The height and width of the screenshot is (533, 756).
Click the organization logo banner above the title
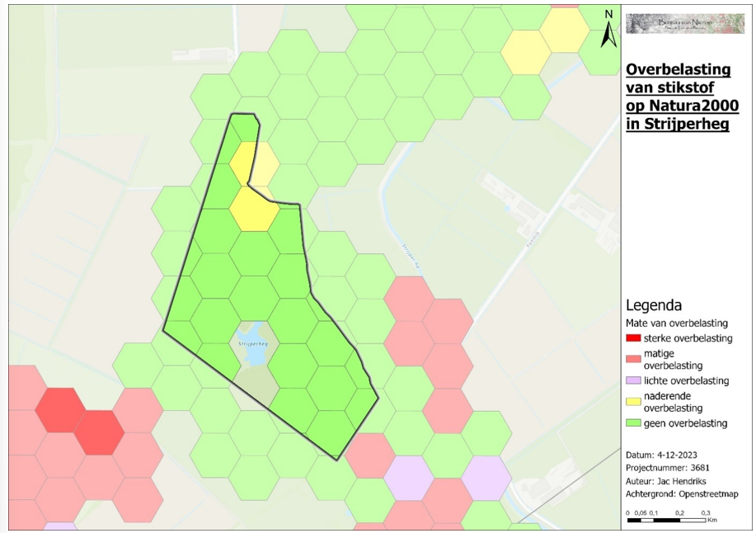(685, 24)
